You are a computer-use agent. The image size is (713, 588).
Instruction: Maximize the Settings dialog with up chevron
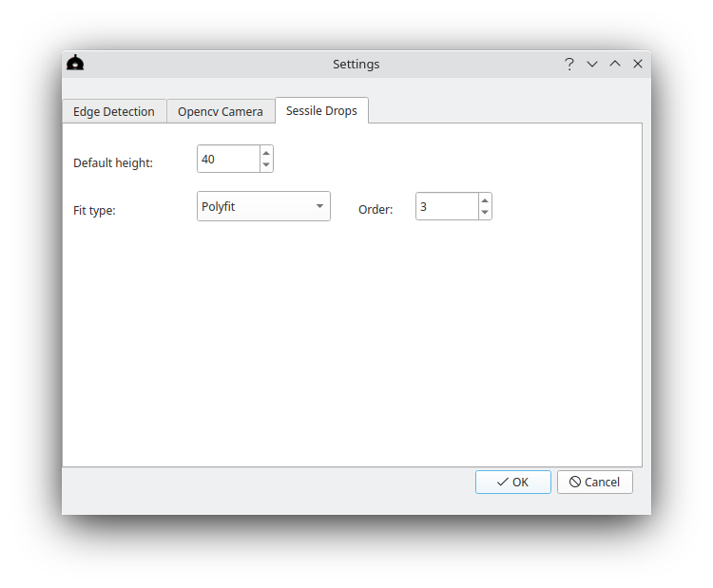pyautogui.click(x=615, y=64)
